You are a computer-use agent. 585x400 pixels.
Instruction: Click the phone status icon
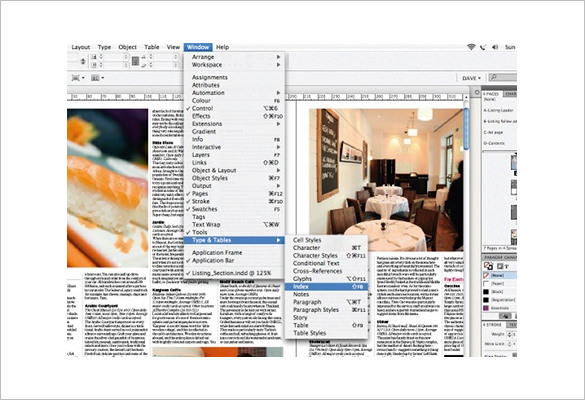(483, 47)
